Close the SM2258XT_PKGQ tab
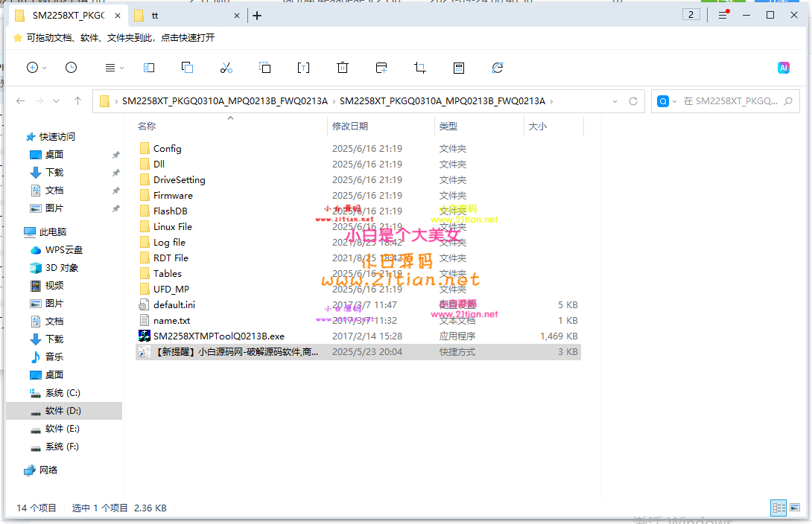This screenshot has height=524, width=812. click(x=118, y=16)
